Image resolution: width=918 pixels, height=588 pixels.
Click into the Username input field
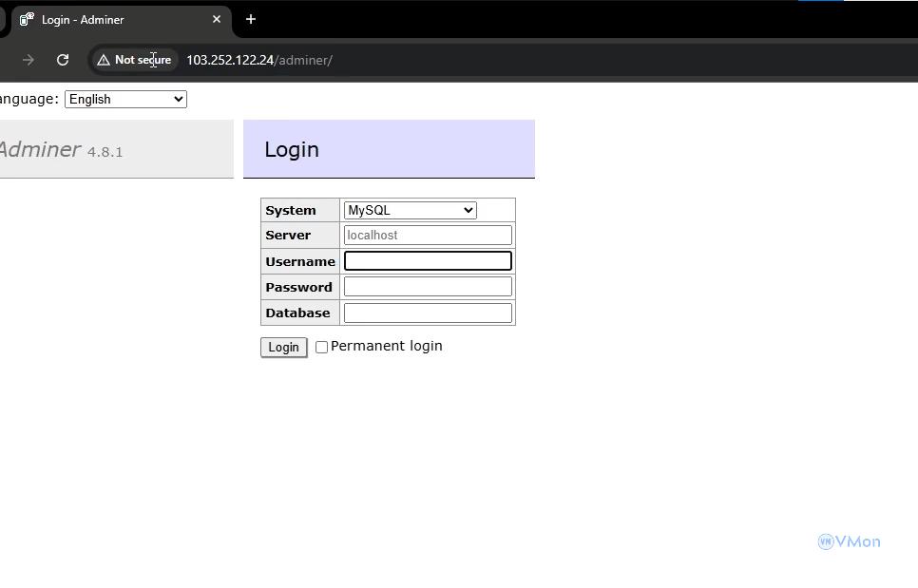pos(428,261)
